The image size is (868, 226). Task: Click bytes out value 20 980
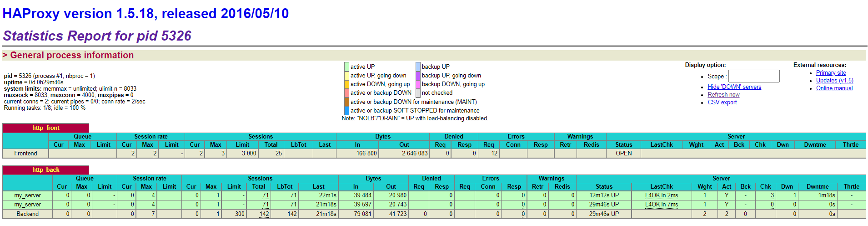(397, 195)
